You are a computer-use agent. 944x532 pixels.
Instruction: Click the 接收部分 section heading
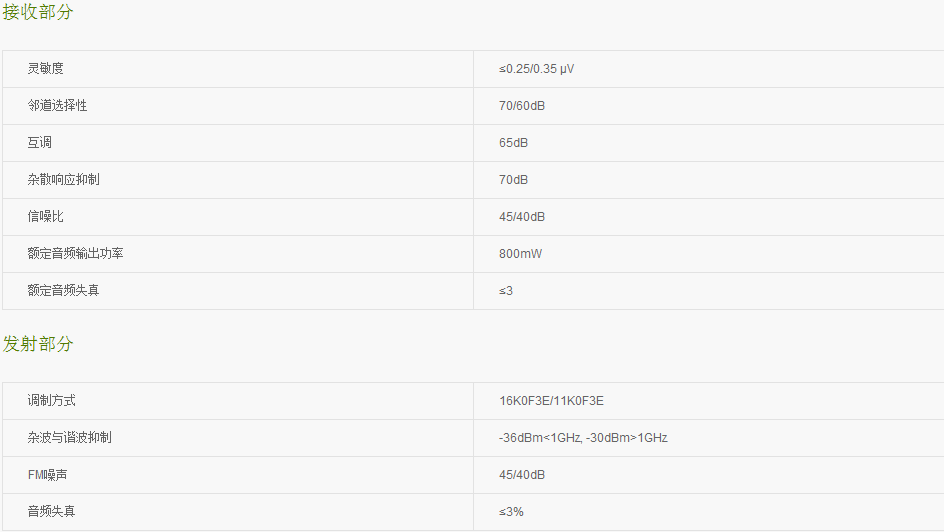tap(38, 12)
